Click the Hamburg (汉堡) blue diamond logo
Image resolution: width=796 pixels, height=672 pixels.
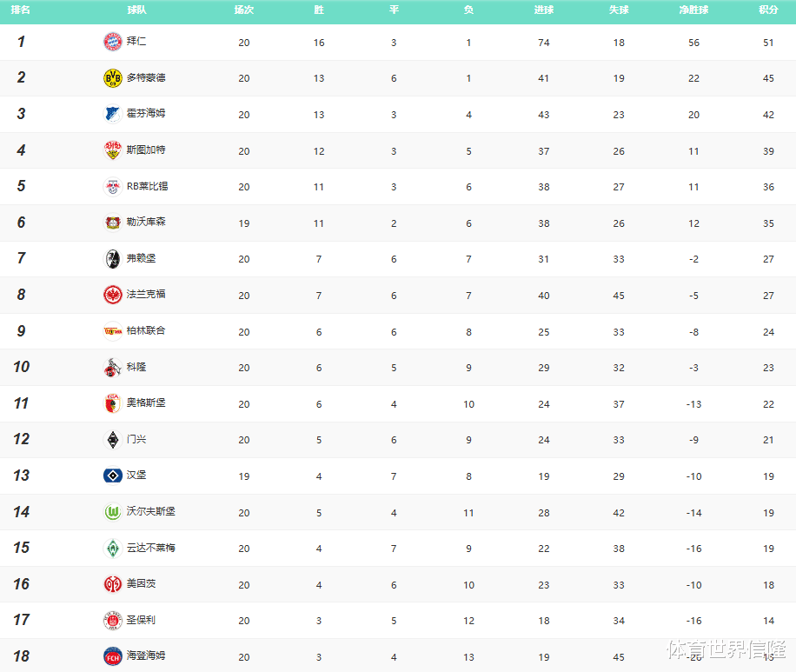(x=112, y=476)
